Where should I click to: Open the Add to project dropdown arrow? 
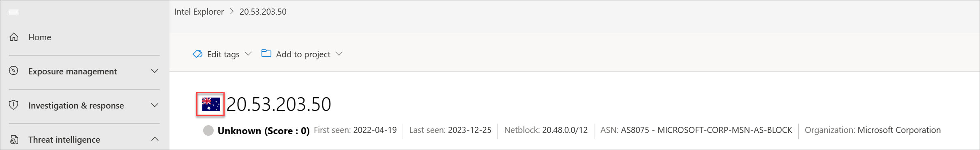tap(339, 54)
